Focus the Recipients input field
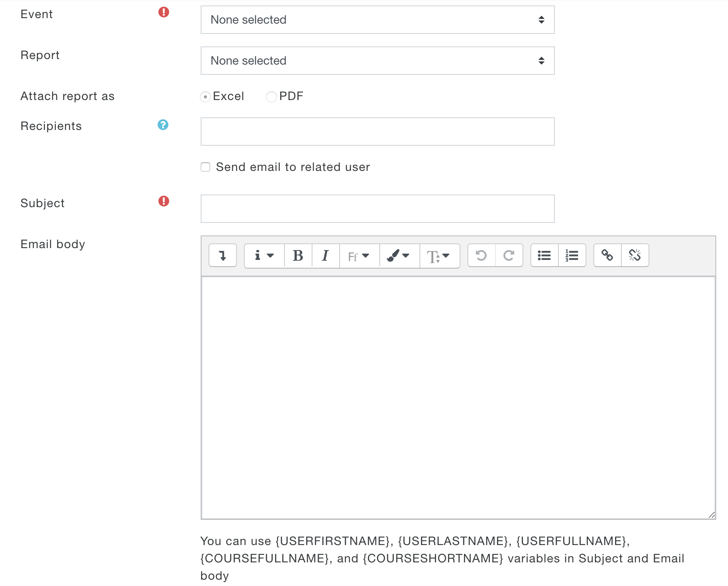The image size is (728, 586). pos(378,132)
